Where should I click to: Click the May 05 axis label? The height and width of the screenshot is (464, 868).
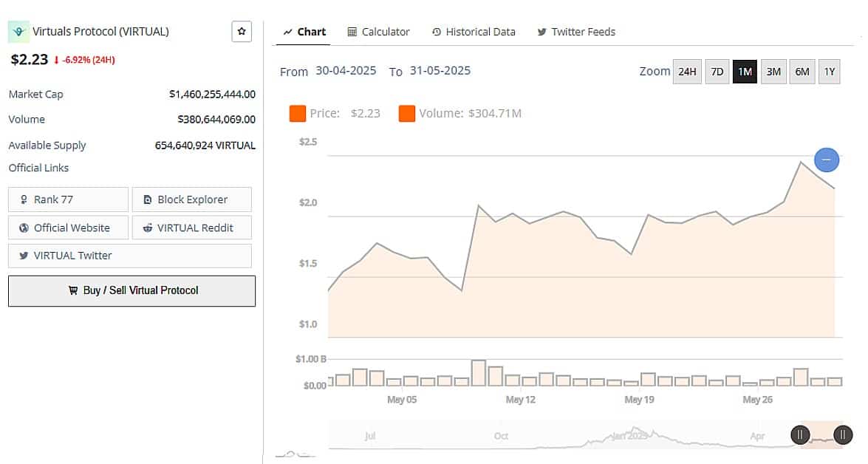coord(402,399)
